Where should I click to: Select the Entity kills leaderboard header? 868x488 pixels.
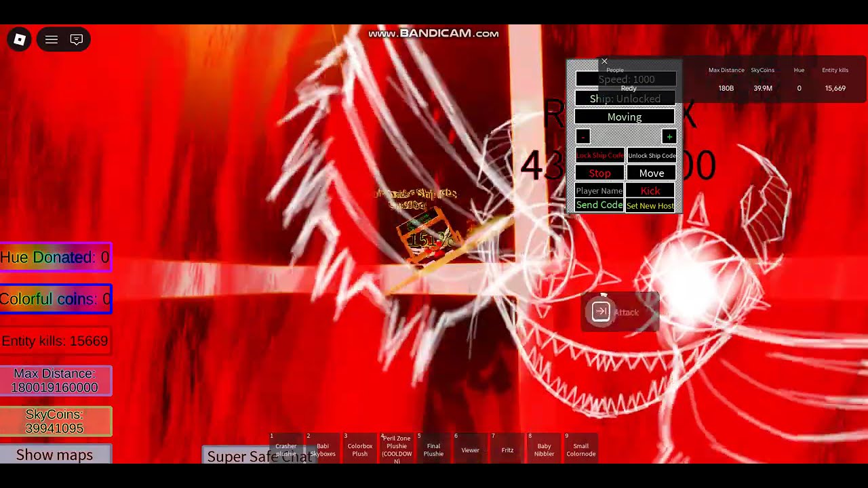click(x=835, y=70)
